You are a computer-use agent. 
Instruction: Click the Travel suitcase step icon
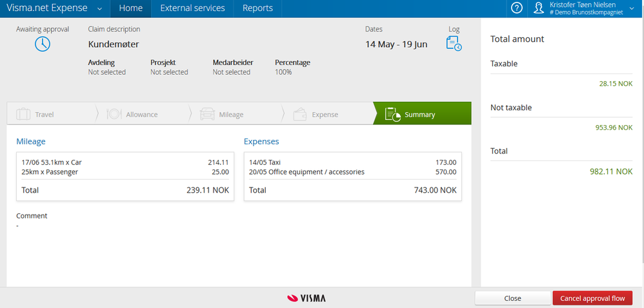[24, 114]
